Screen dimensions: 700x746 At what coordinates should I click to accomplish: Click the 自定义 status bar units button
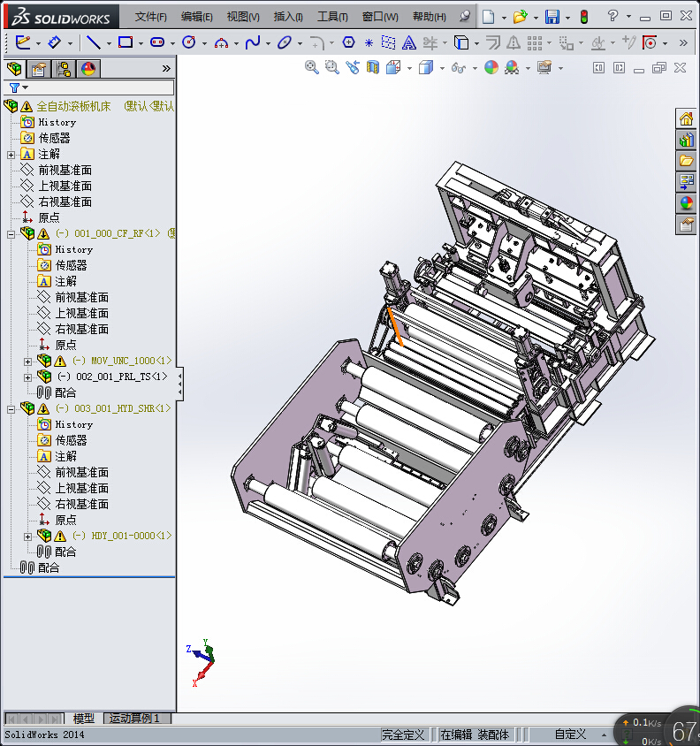pos(570,735)
